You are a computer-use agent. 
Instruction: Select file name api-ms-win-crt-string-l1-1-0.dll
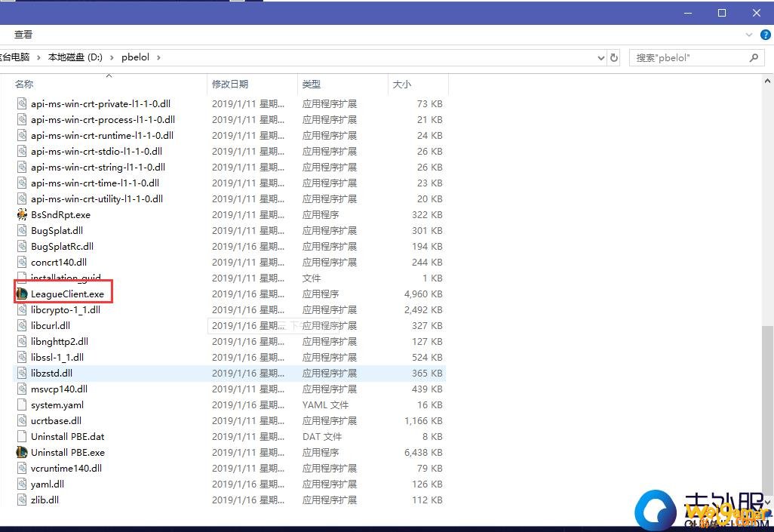(98, 167)
